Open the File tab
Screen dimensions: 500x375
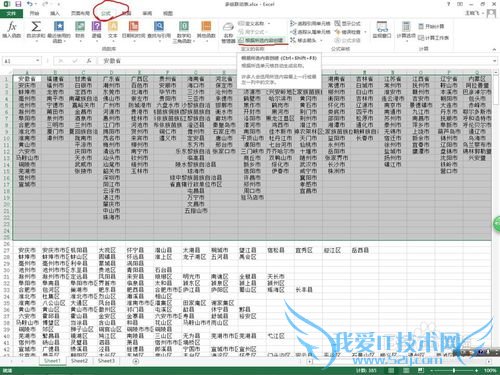pos(11,13)
